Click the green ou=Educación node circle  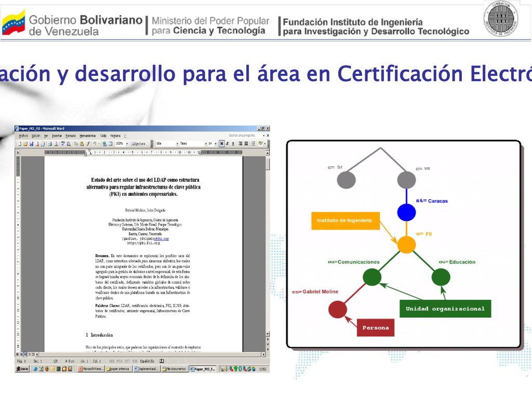(441, 277)
